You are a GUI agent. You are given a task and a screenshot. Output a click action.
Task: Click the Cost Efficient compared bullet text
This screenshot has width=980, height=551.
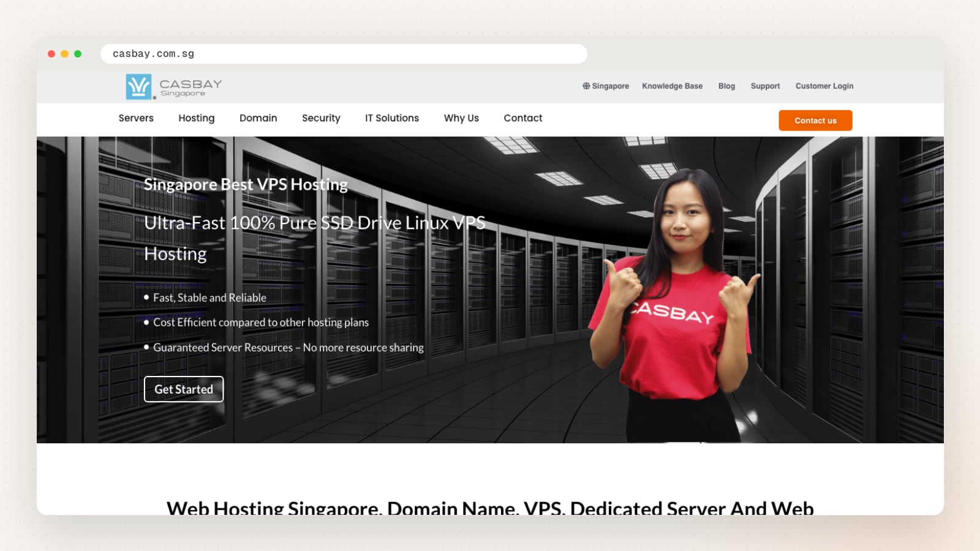[261, 322]
